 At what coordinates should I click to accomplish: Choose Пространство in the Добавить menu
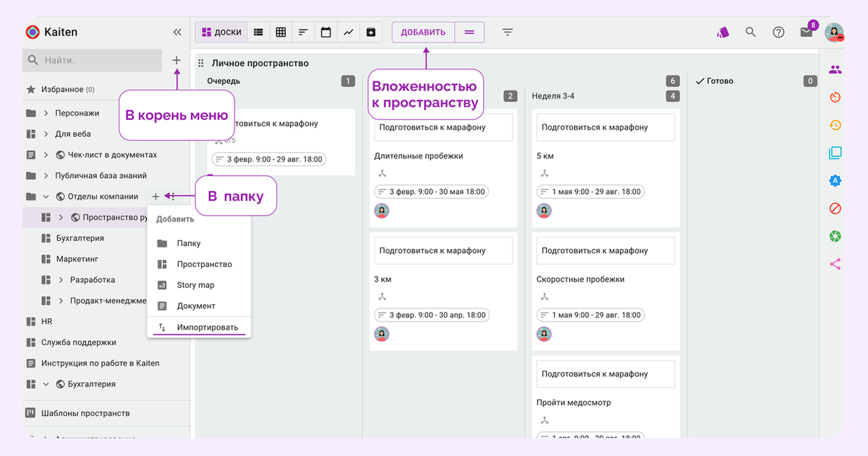(x=199, y=264)
